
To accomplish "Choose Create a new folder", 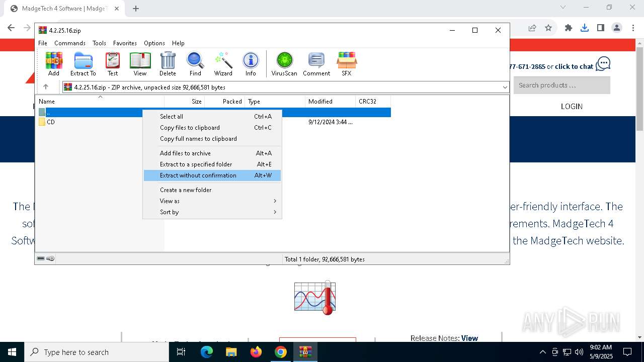I will point(212,190).
